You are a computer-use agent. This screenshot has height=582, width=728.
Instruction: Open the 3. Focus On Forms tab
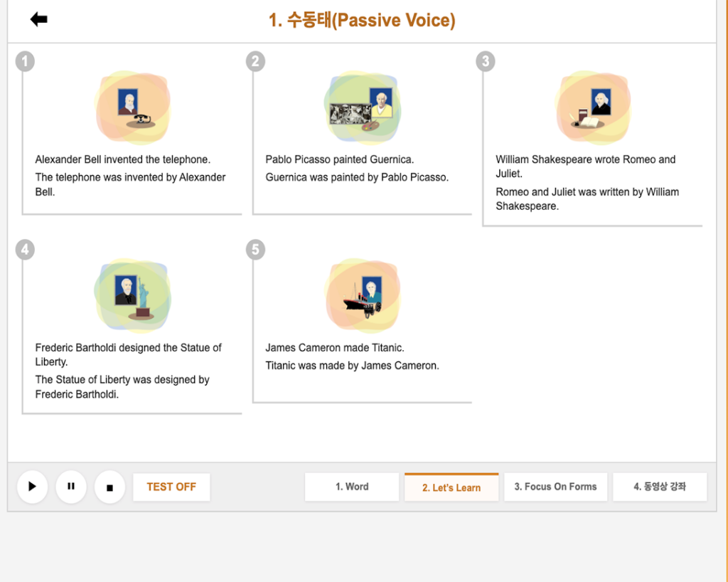click(555, 487)
